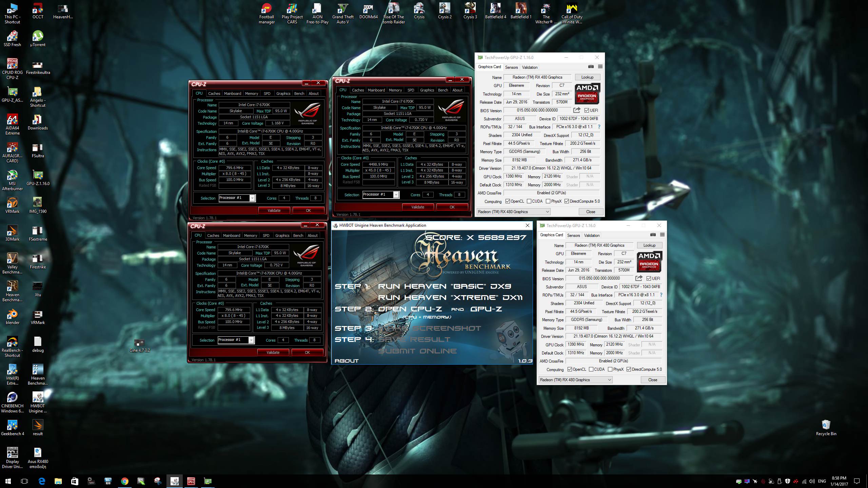
Task: Open the Recycle Bin
Action: [826, 428]
